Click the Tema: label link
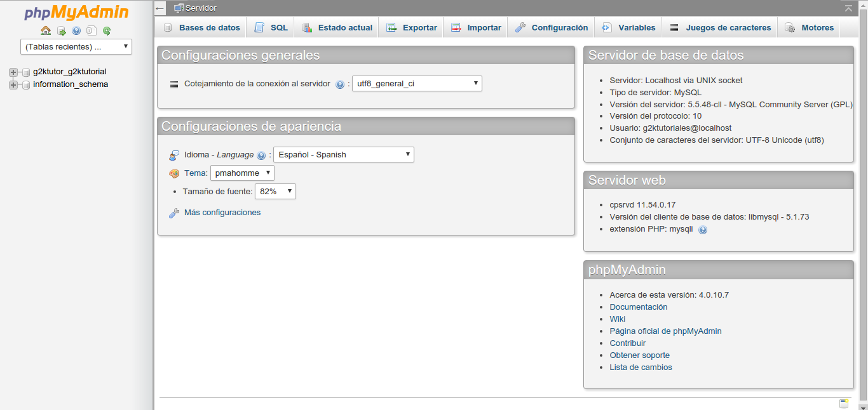This screenshot has width=868, height=410. [x=196, y=173]
